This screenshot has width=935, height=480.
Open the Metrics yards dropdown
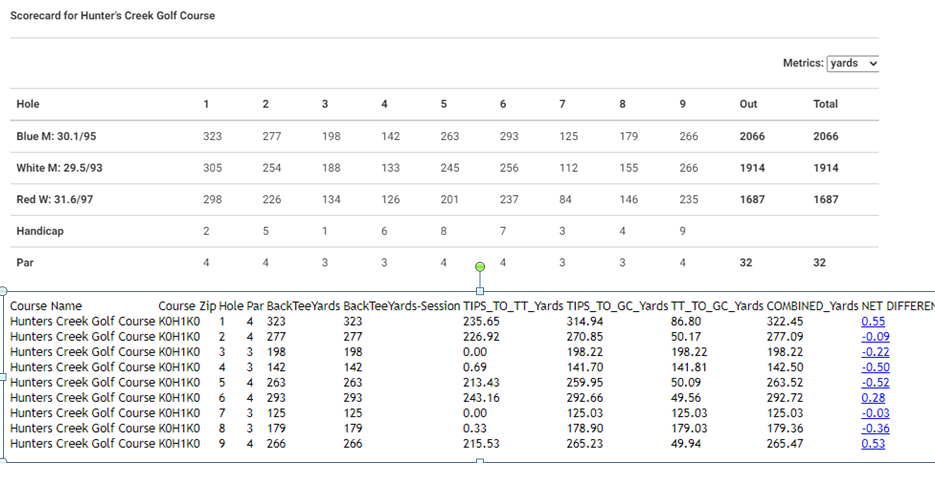pos(853,63)
